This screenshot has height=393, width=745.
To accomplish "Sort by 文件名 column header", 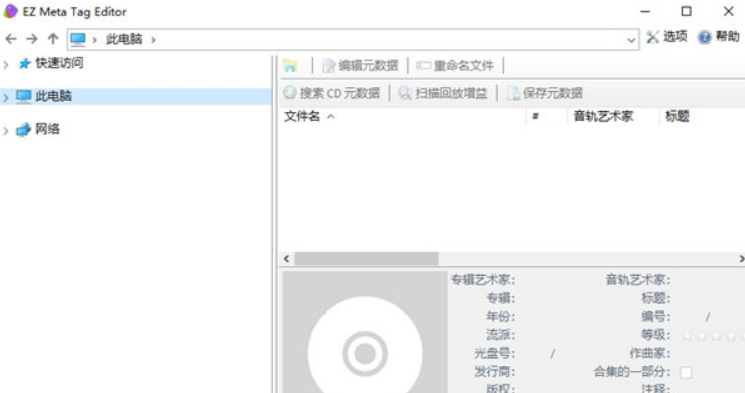I will pos(403,116).
